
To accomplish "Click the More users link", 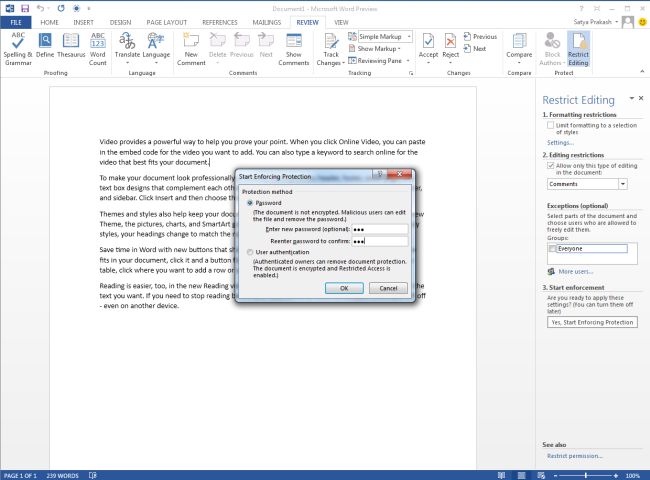I will pos(575,272).
